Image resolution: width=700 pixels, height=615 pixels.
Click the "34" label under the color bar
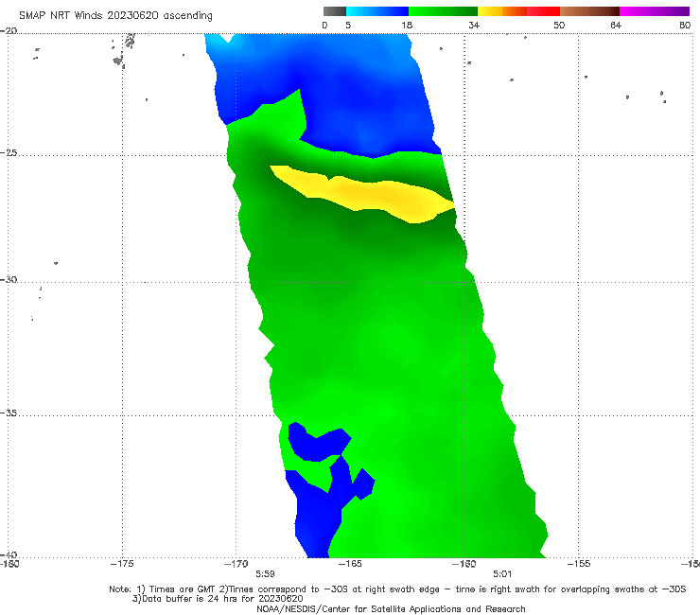click(x=474, y=25)
